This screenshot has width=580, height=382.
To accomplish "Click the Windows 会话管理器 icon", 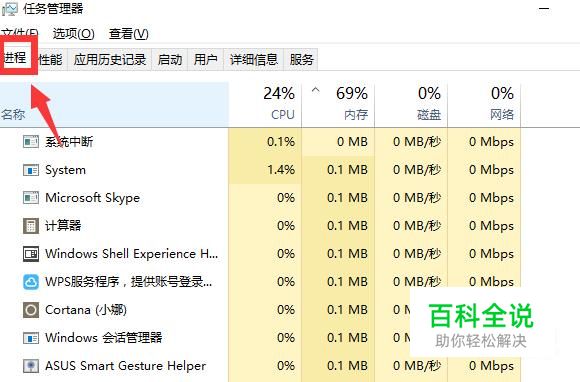I will [31, 338].
